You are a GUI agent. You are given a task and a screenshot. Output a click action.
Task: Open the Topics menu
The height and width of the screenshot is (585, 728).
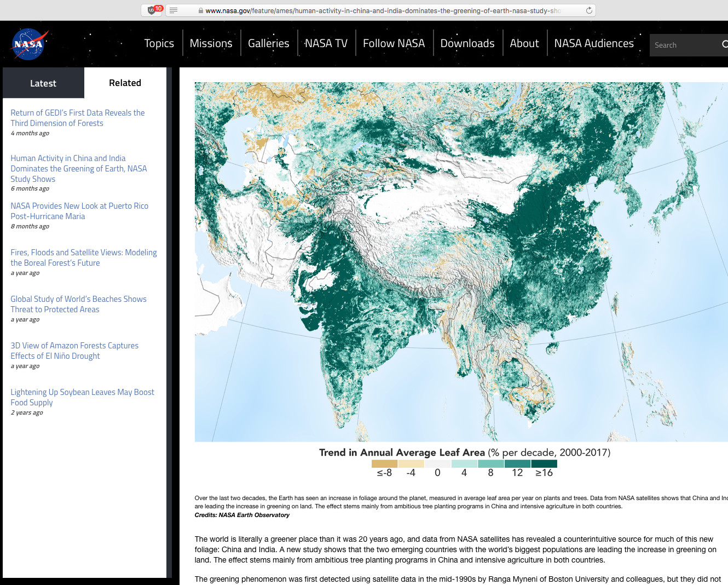pos(159,44)
